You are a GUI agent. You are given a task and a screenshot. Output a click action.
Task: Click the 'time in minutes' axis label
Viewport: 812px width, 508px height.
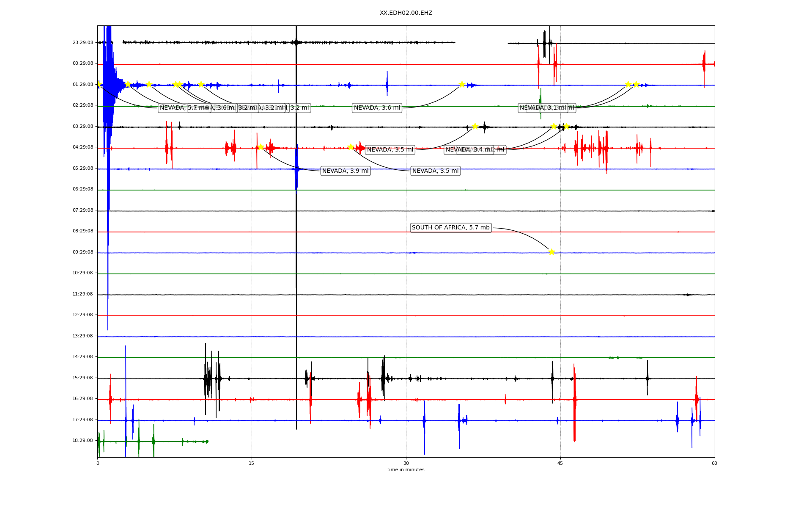(406, 470)
